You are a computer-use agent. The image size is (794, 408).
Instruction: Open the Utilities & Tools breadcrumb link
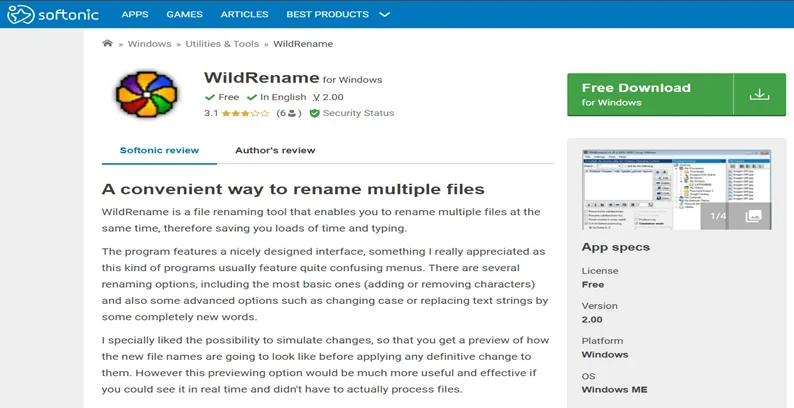pyautogui.click(x=222, y=44)
